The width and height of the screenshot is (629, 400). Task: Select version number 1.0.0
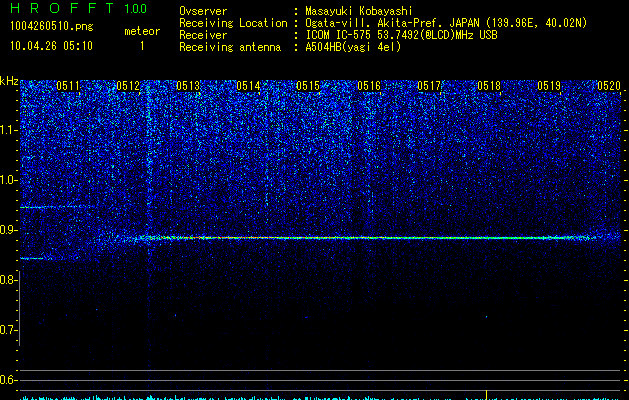tap(135, 9)
